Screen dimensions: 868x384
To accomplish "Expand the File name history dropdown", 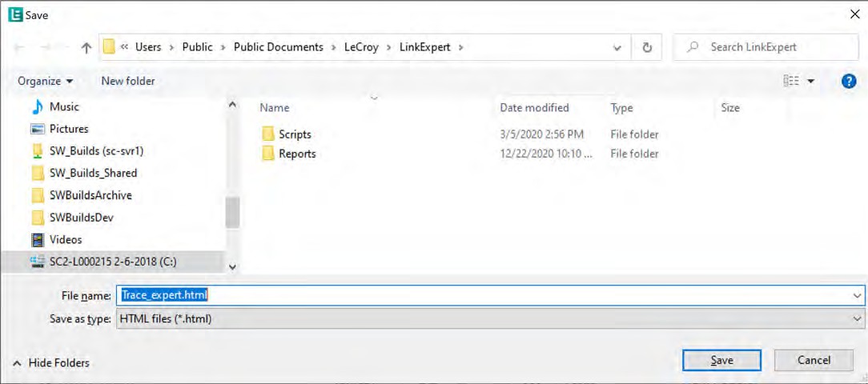I will pyautogui.click(x=858, y=296).
